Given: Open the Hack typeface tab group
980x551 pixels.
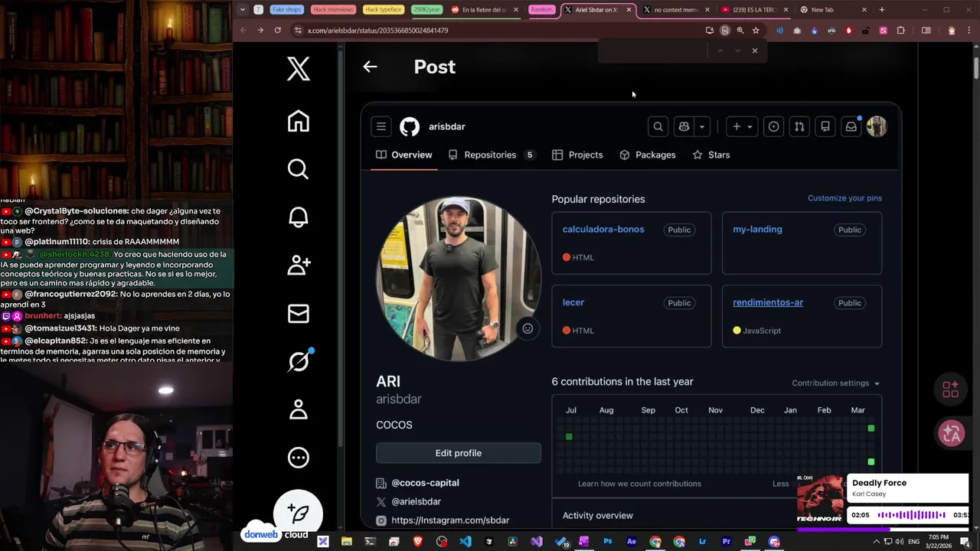Looking at the screenshot, I should (x=383, y=10).
